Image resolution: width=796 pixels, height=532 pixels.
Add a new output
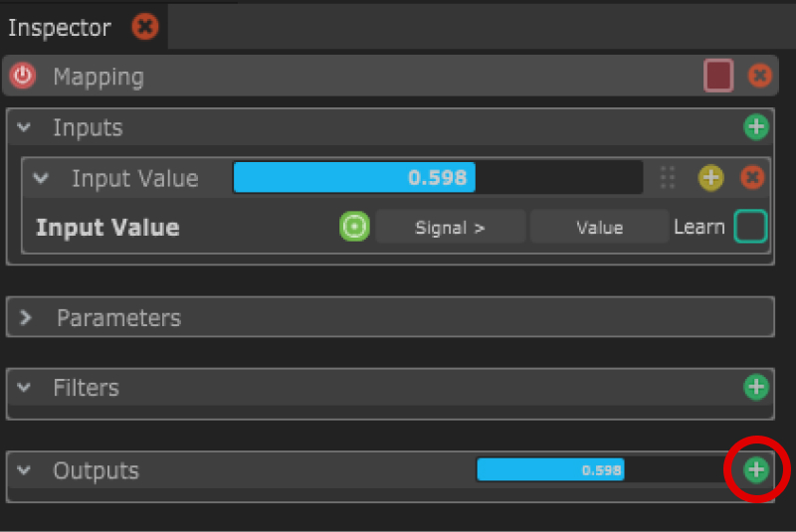tap(756, 469)
